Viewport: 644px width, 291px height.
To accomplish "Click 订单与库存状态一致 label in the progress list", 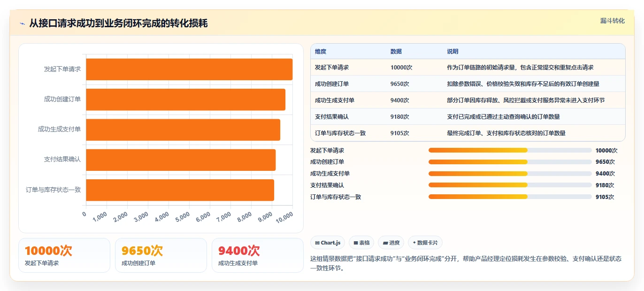I will tap(336, 197).
